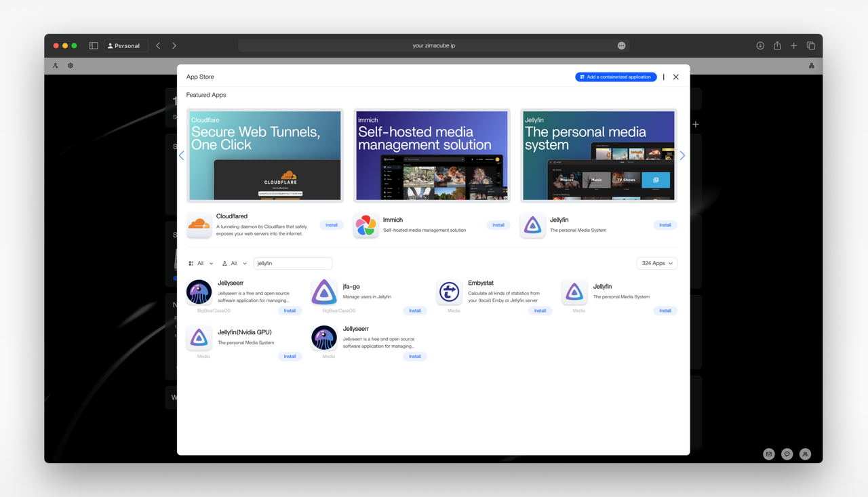
Task: Click the featured Jellyfin triangle icon
Action: pyautogui.click(x=532, y=225)
